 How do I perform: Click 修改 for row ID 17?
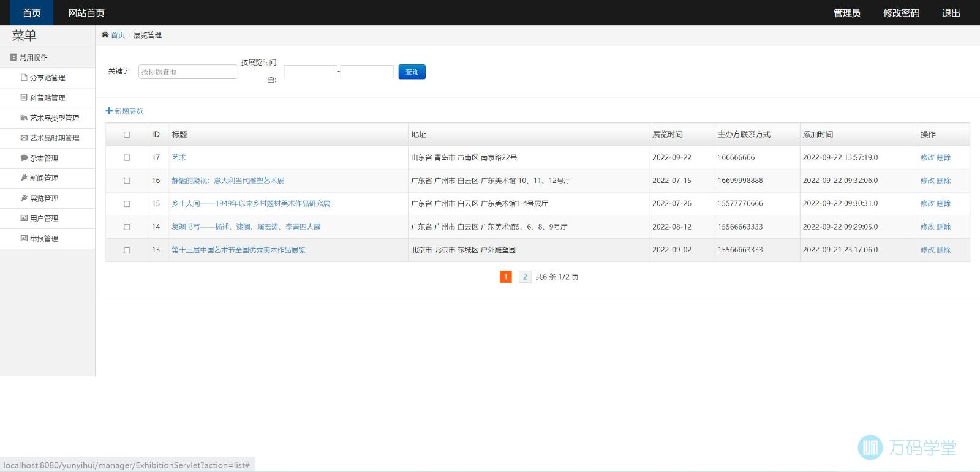point(927,157)
